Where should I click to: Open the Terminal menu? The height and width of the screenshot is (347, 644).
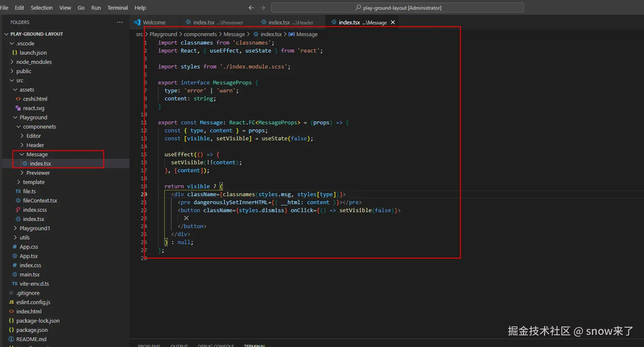[117, 8]
